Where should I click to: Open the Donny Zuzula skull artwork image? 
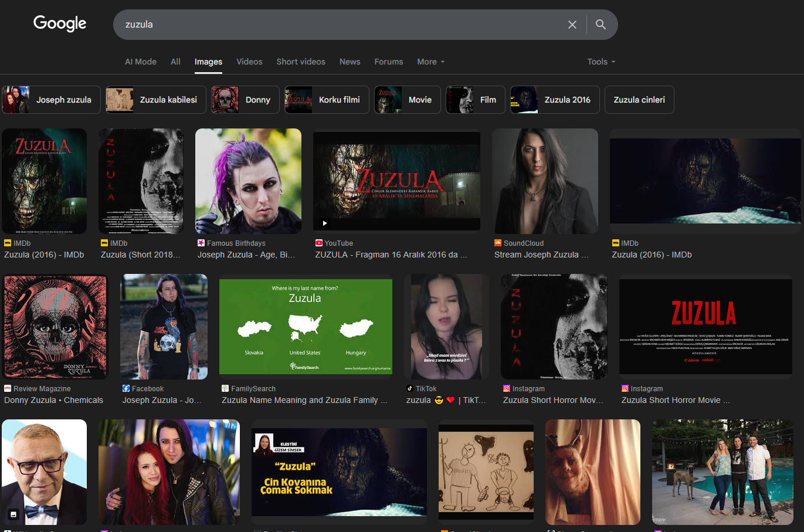pos(56,327)
